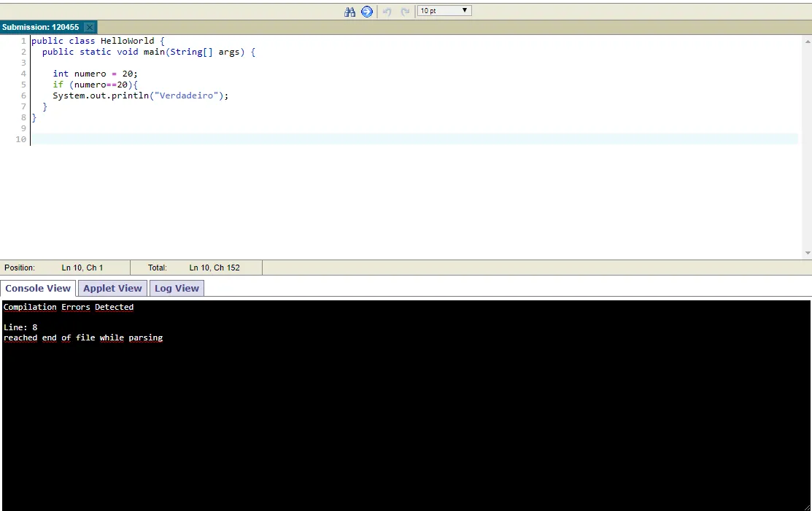Screen dimensions: 812x511
Task: Click the console resize grip corner
Action: coord(807,507)
